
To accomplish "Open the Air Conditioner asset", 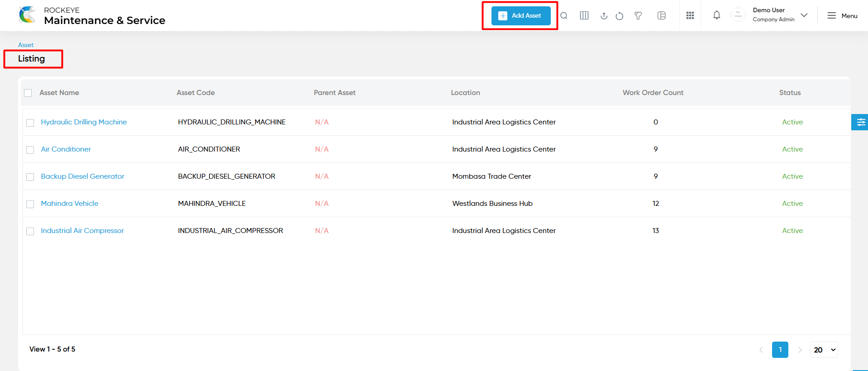I will point(66,149).
